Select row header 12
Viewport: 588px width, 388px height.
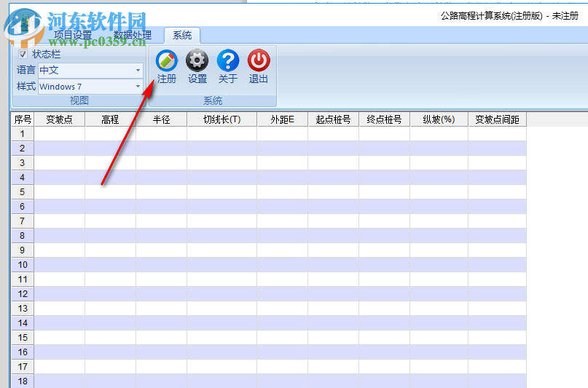coord(23,294)
